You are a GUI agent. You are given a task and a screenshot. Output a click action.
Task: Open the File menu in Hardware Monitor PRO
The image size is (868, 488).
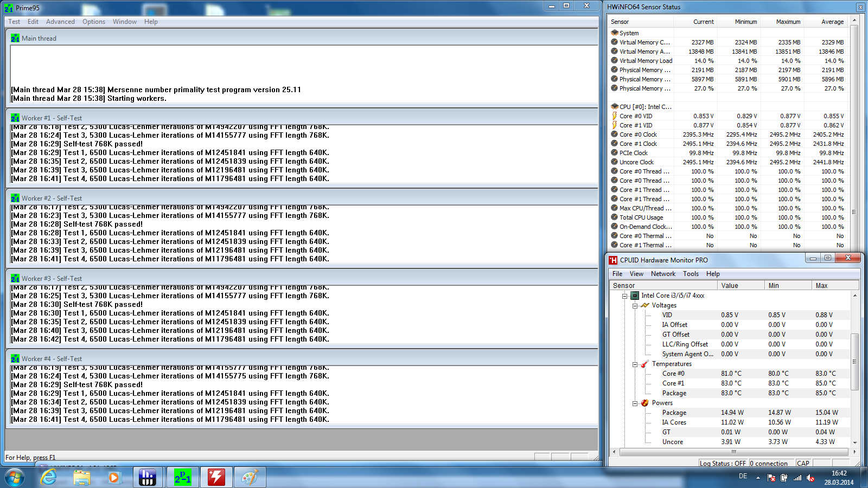tap(617, 274)
